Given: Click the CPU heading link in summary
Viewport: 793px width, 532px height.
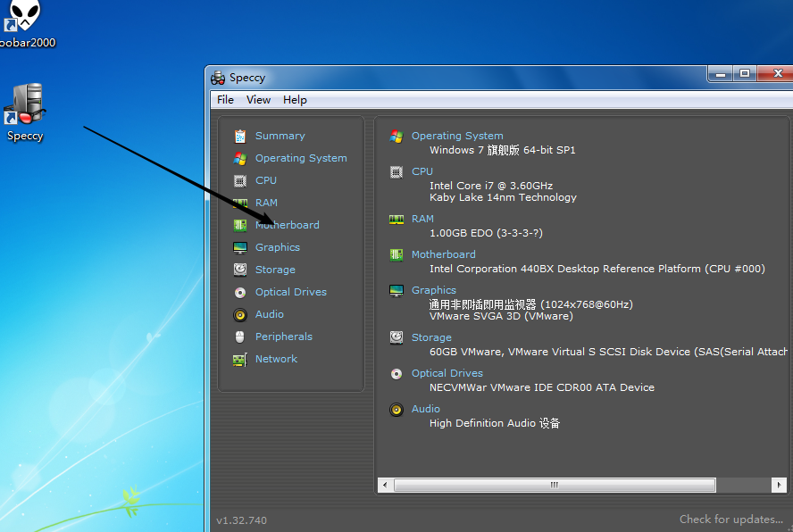Looking at the screenshot, I should pos(422,171).
